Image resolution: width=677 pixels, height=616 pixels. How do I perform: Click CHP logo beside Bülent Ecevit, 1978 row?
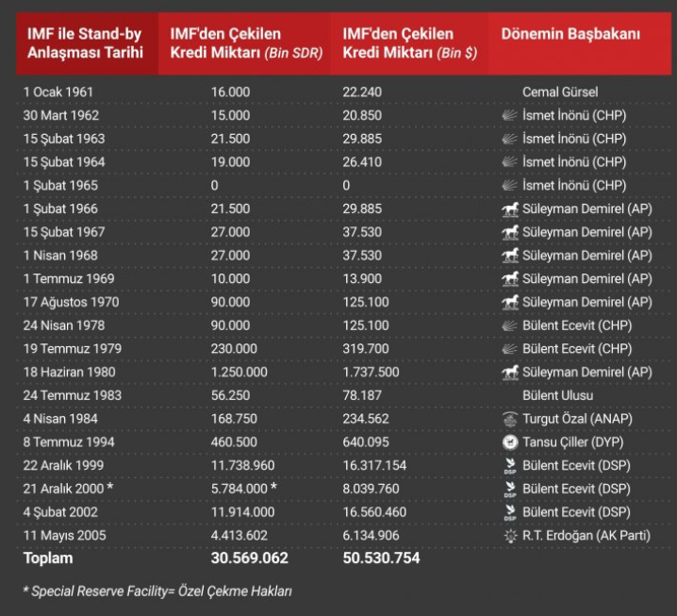tap(509, 325)
